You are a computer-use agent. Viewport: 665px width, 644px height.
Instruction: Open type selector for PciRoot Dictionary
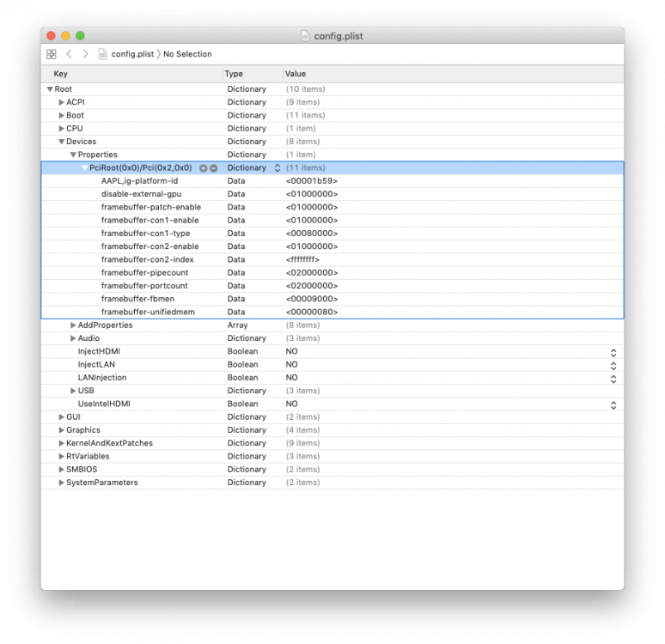[x=278, y=168]
